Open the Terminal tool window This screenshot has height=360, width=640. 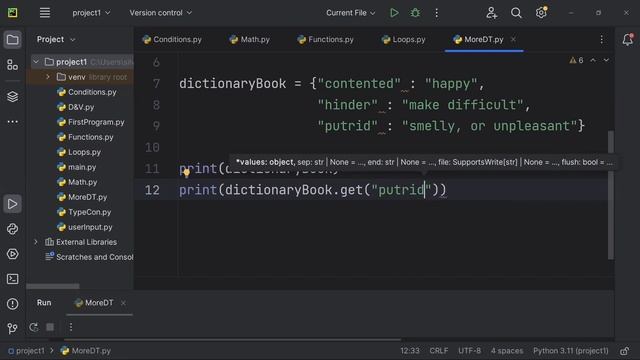tap(13, 279)
